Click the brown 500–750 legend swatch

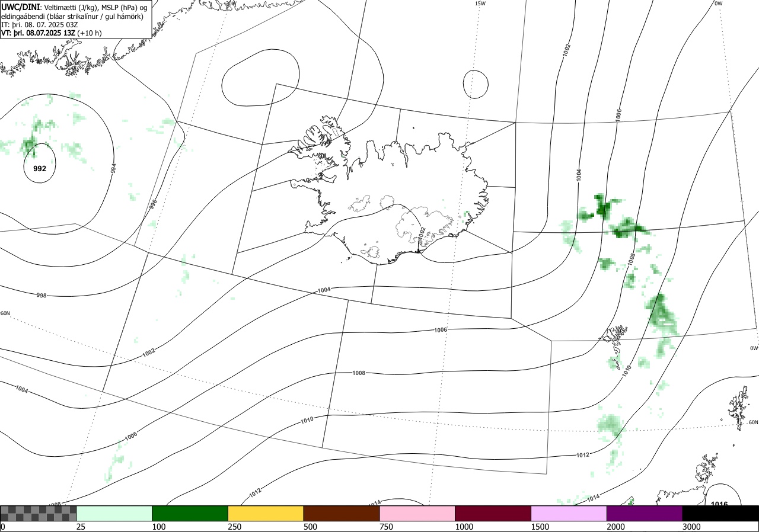point(342,513)
